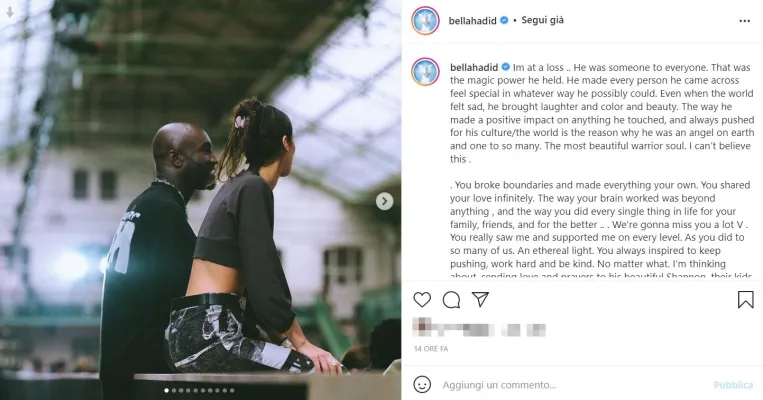763x400 pixels.
Task: Open bellahadid username link in caption
Action: 474,67
